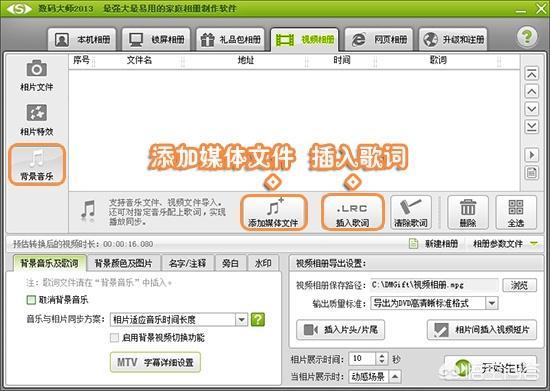Viewport: 550px width, 391px height.
Task: Click the 新建相册 document icon
Action: pyautogui.click(x=414, y=243)
